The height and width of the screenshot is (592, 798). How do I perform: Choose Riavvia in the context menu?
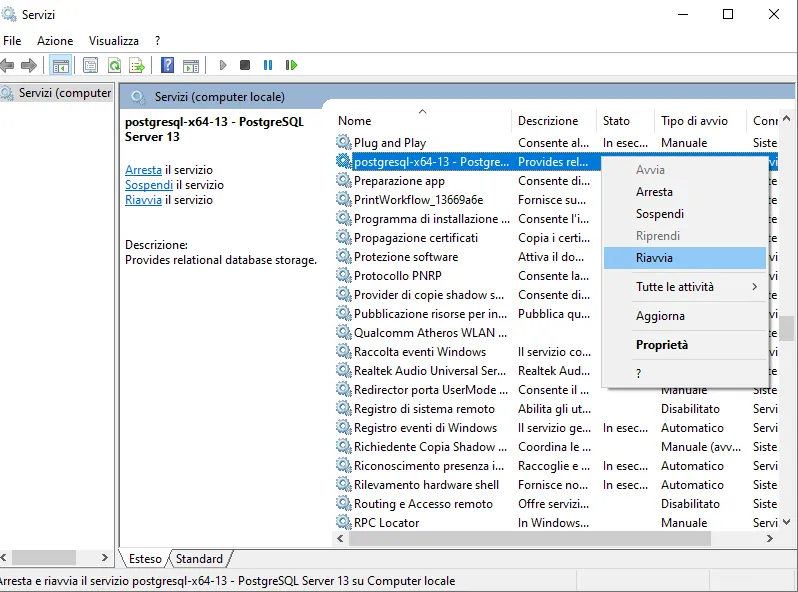coord(685,258)
